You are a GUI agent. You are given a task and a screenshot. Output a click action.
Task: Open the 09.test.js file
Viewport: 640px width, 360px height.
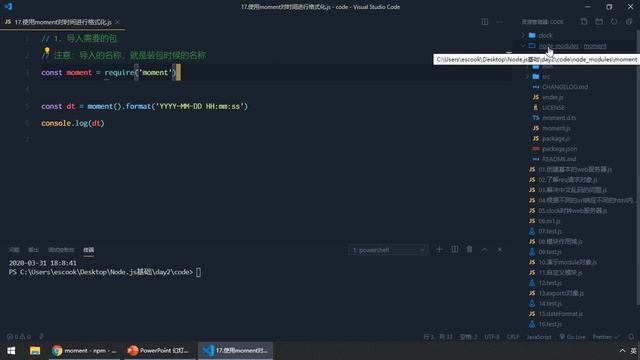tap(550, 252)
